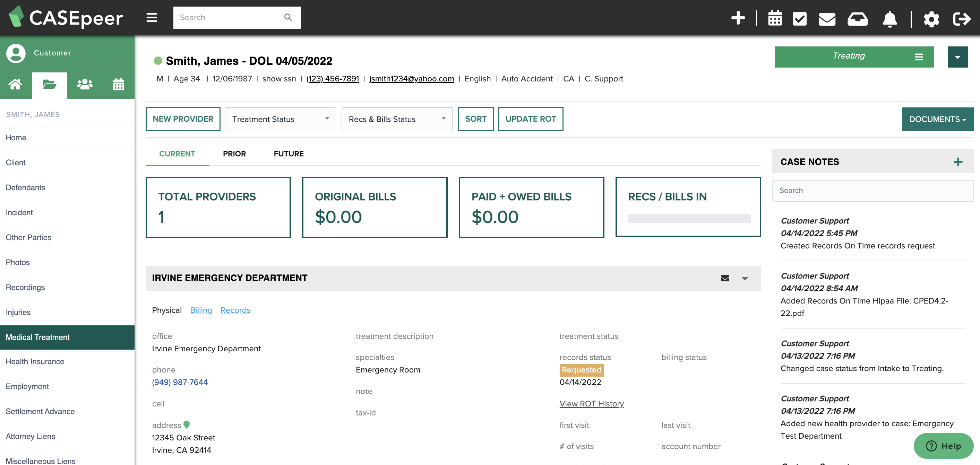Screen dimensions: 980x465
Task: Open Defendants in the sidebar
Action: point(67,188)
